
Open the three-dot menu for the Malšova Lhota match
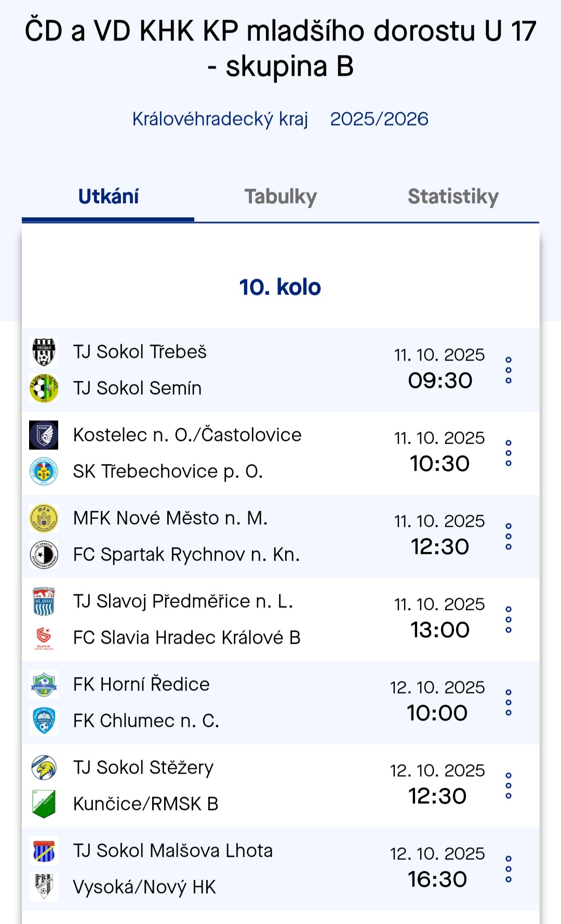click(x=509, y=869)
